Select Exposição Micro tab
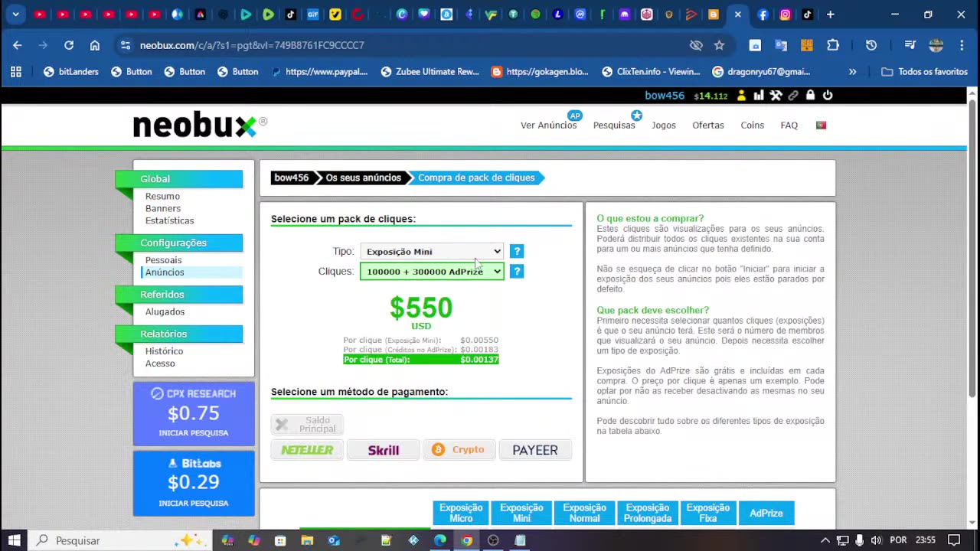Image resolution: width=980 pixels, height=551 pixels. point(461,513)
